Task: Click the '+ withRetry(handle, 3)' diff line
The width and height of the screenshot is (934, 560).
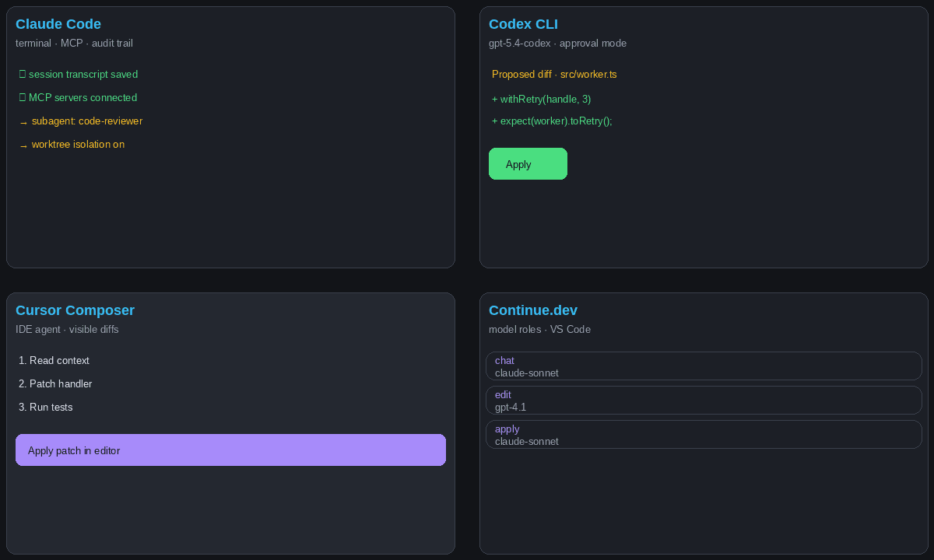Action: (x=542, y=100)
